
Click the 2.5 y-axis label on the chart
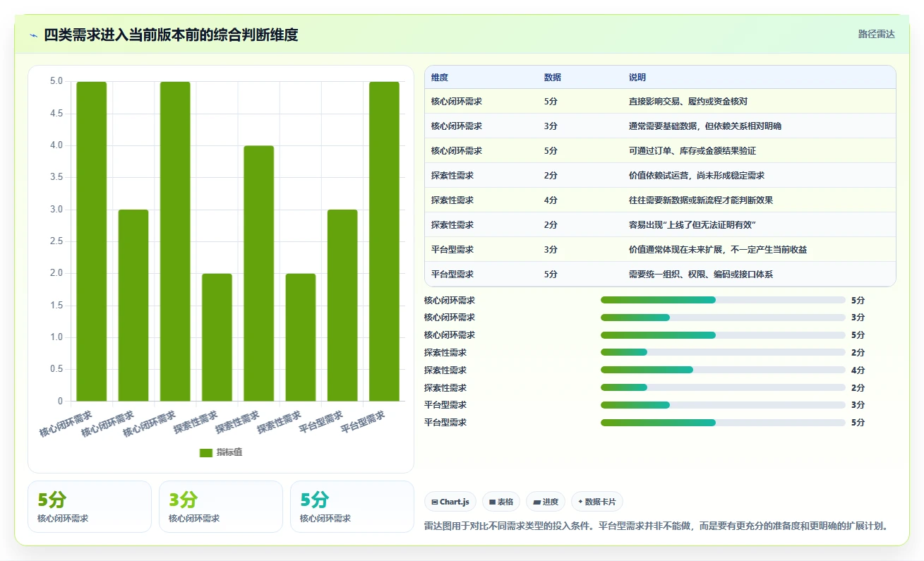point(56,241)
